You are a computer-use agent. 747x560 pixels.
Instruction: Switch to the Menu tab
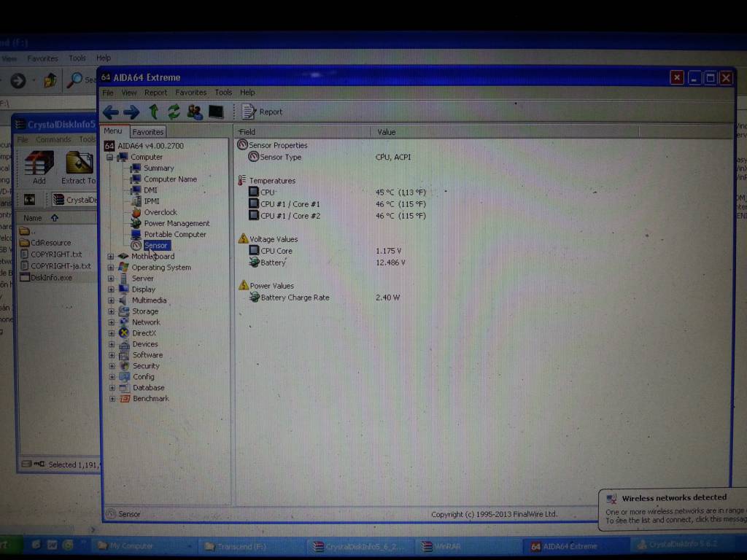113,131
